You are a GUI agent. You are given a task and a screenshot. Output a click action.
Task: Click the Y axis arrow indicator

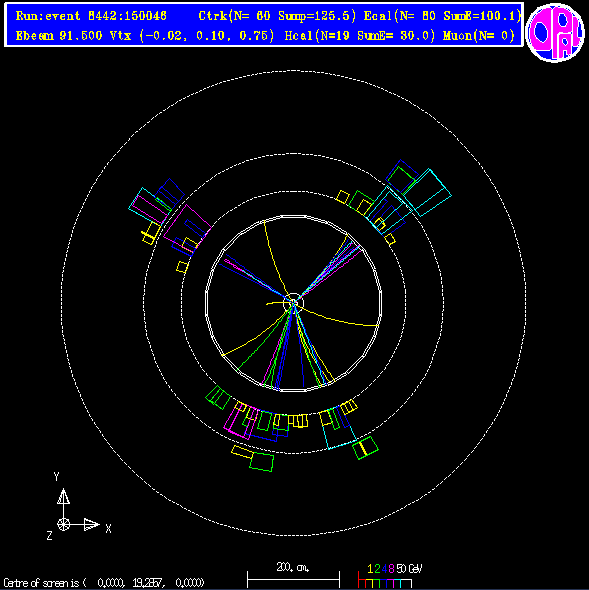point(63,496)
